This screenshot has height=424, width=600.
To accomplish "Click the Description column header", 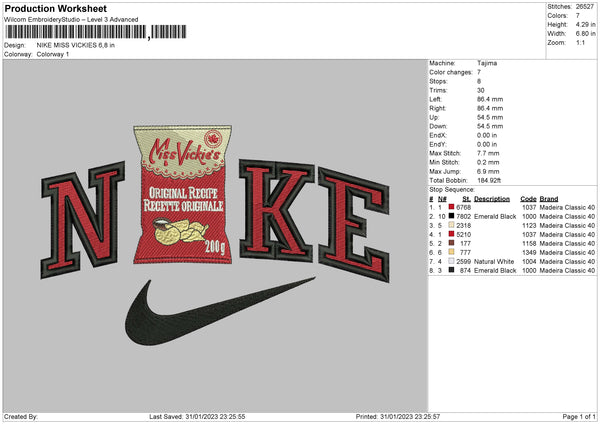I will click(492, 199).
